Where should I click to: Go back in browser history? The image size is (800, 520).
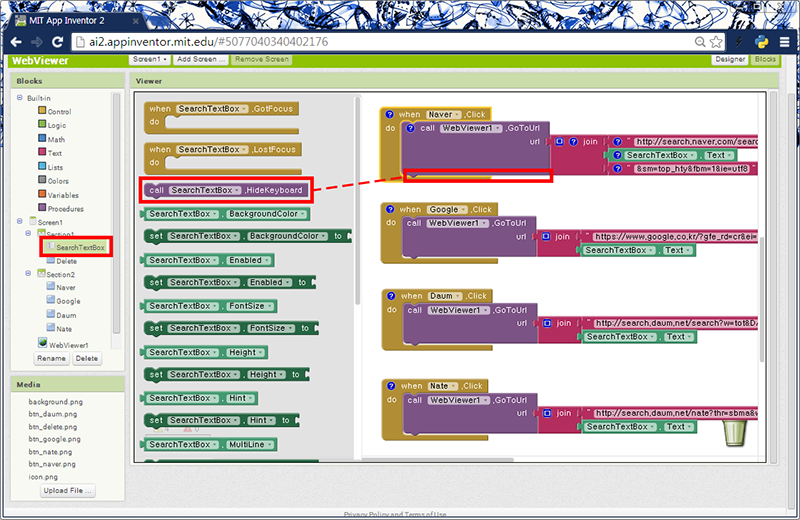pos(16,42)
